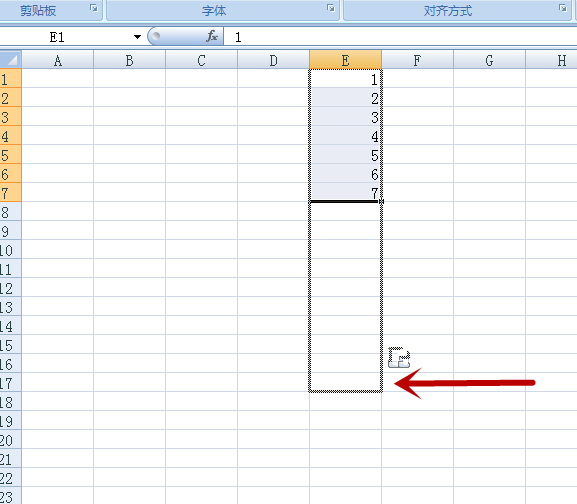Select row 17 header

pos(11,383)
